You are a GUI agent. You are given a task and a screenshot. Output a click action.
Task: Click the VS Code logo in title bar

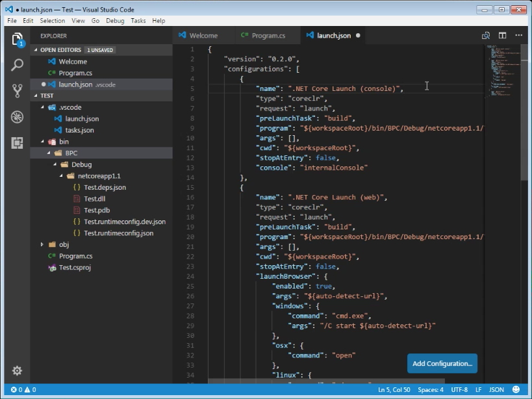click(9, 10)
